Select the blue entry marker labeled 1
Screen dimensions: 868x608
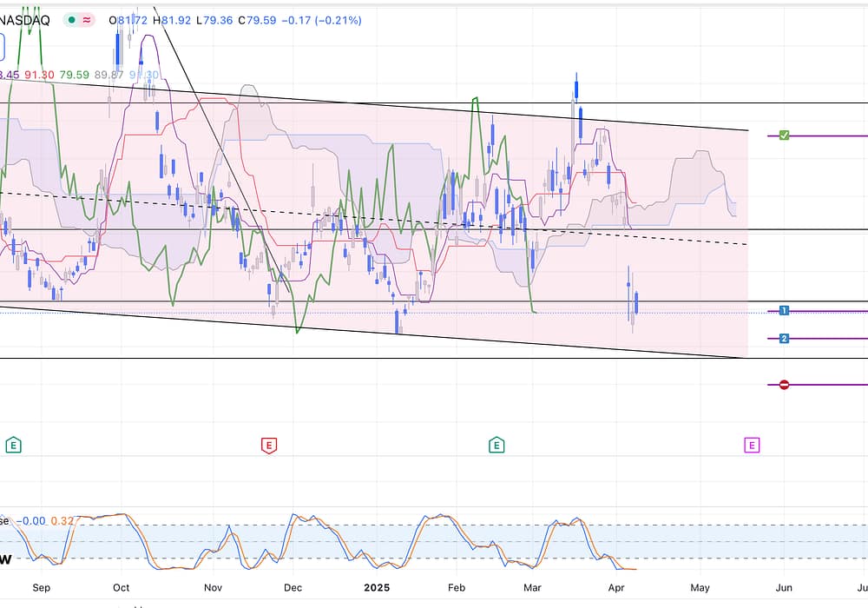pyautogui.click(x=784, y=311)
